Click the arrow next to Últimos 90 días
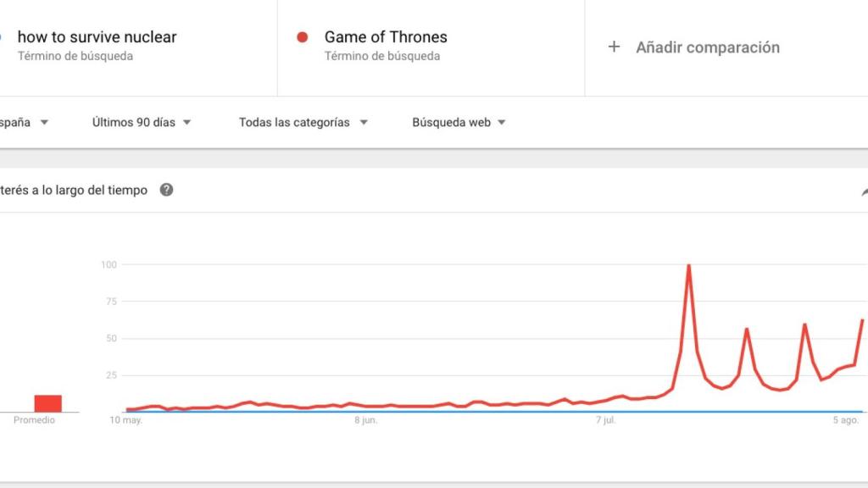 (x=186, y=122)
